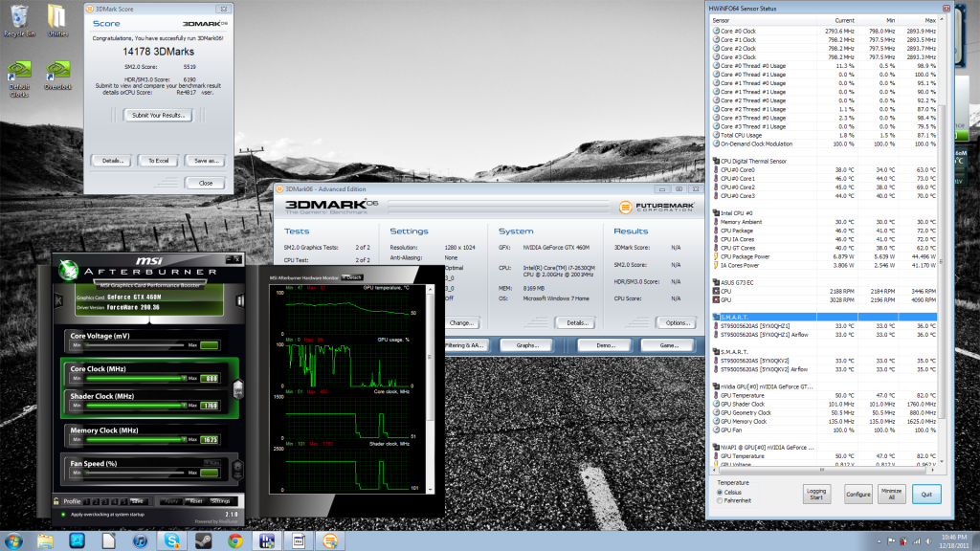Click the Core Clock value field 880
Screen dimensions: 980x551
pos(210,379)
